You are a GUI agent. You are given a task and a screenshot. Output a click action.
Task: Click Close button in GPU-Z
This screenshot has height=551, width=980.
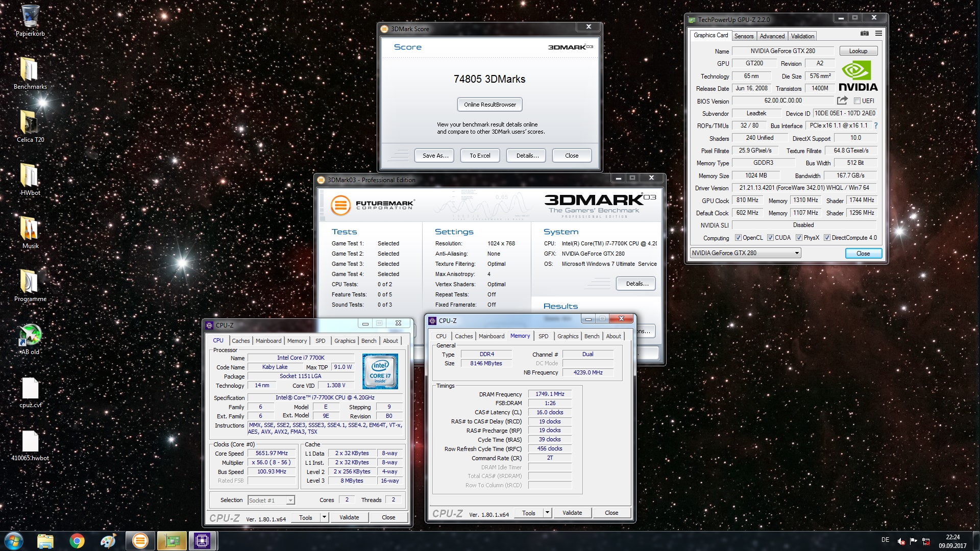click(x=863, y=254)
